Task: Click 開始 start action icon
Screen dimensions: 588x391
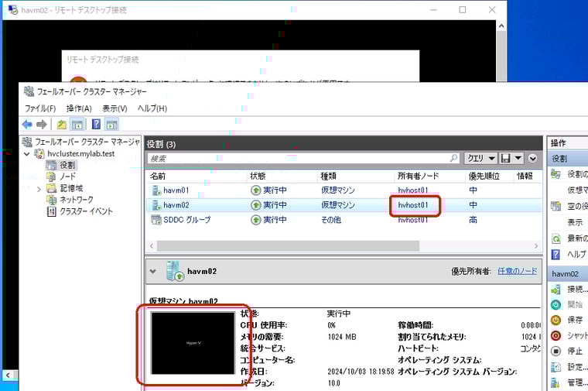Action: click(x=556, y=305)
